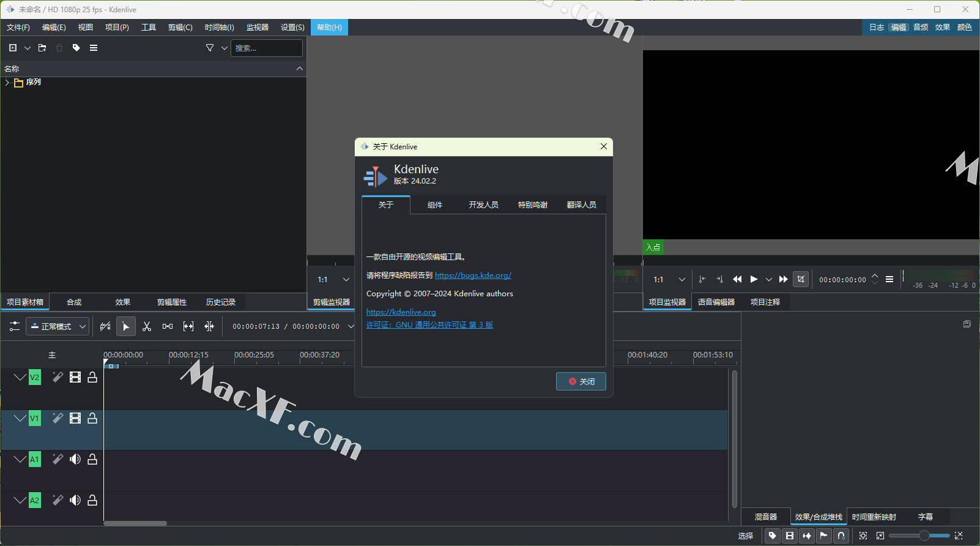The width and height of the screenshot is (980, 546).
Task: Mute audio track A1
Action: point(75,459)
